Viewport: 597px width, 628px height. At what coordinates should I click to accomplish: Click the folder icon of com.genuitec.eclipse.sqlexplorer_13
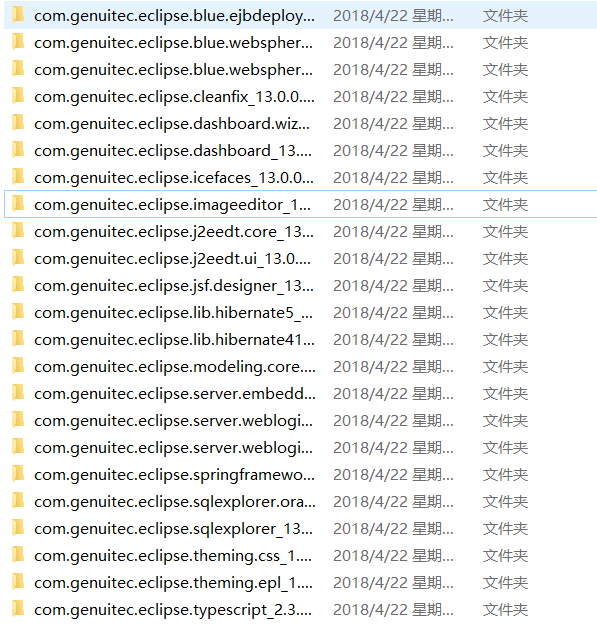pyautogui.click(x=18, y=528)
